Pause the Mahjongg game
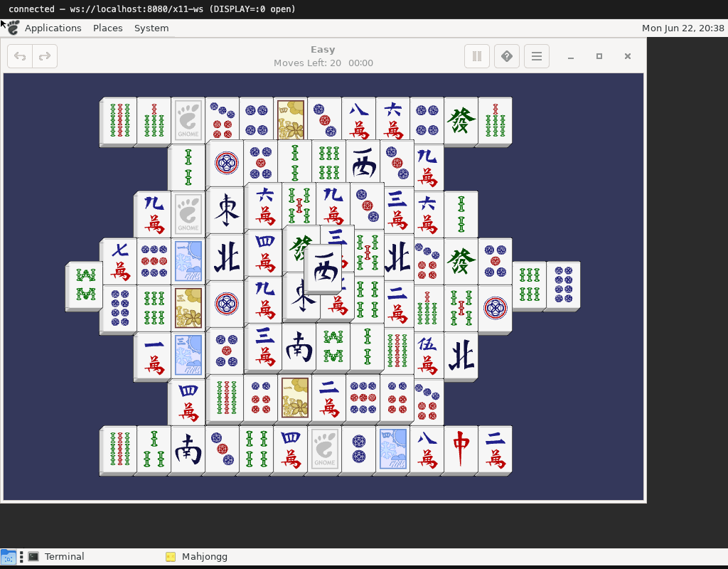728x569 pixels. 477,56
